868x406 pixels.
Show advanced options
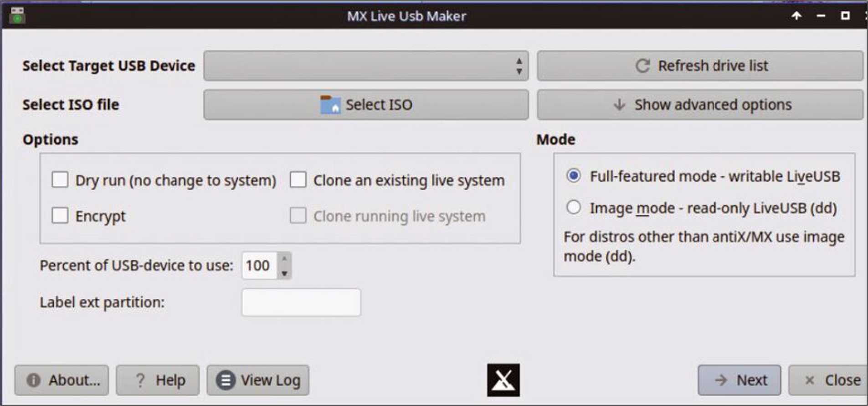click(x=700, y=104)
